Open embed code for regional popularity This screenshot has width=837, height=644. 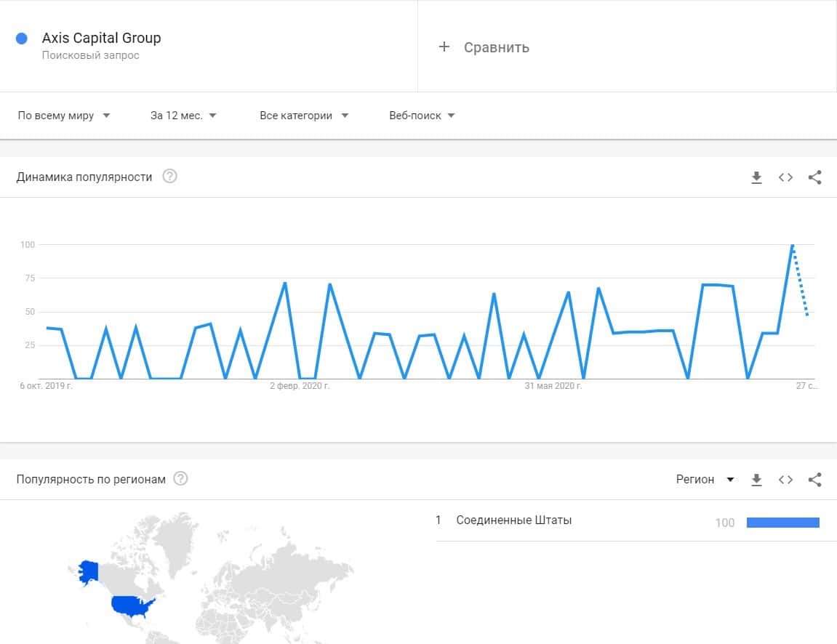pyautogui.click(x=785, y=480)
